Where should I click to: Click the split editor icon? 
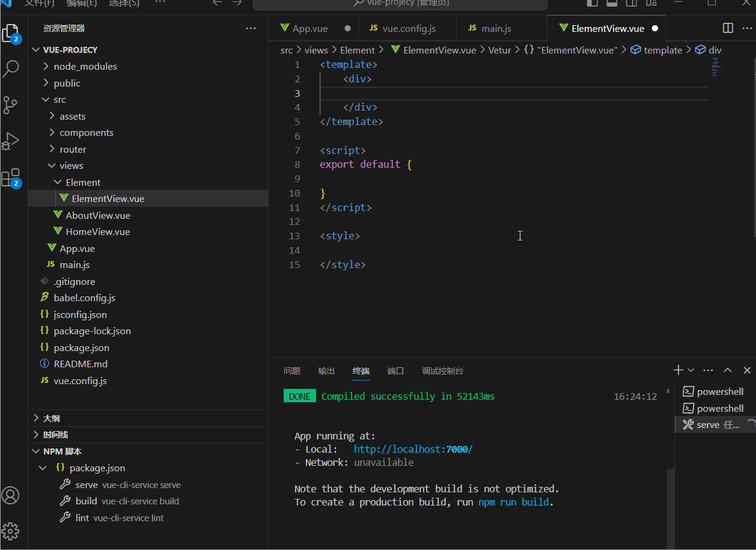(728, 28)
